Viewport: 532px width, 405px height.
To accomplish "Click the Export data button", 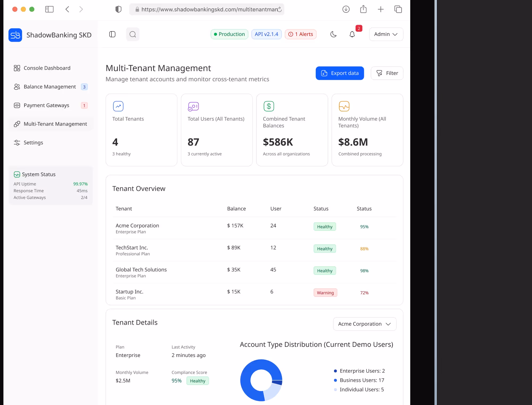I will 340,73.
